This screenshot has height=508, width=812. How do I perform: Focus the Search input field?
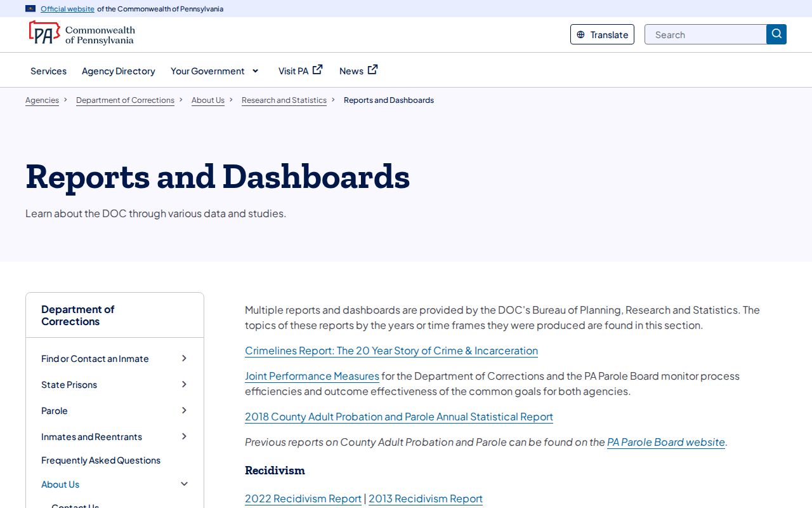(705, 34)
